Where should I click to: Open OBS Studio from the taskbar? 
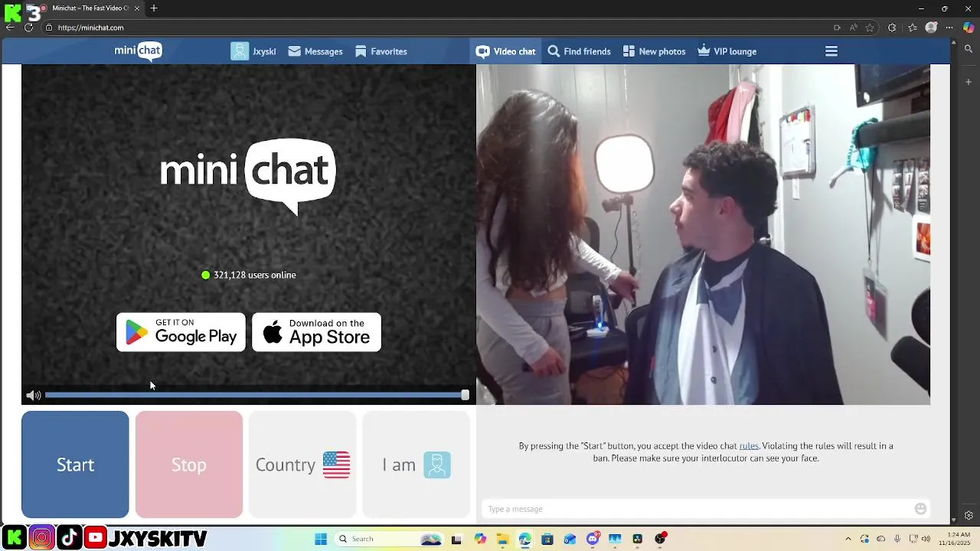[660, 539]
